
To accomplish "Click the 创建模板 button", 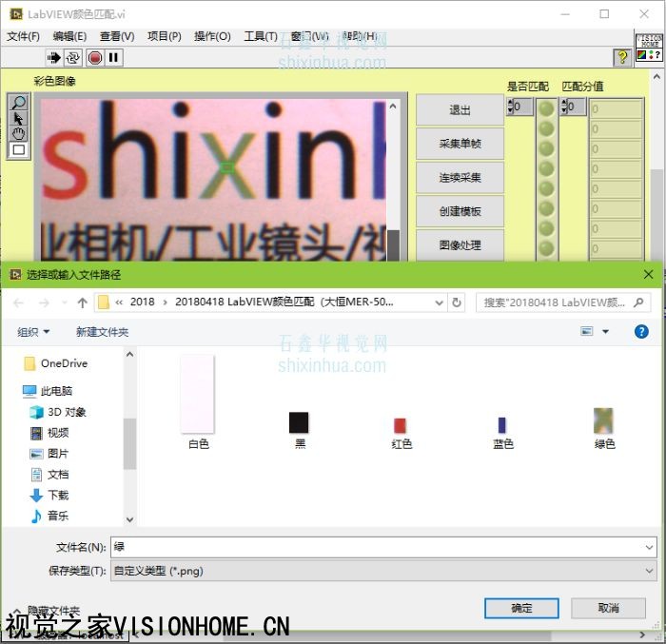I will (460, 211).
